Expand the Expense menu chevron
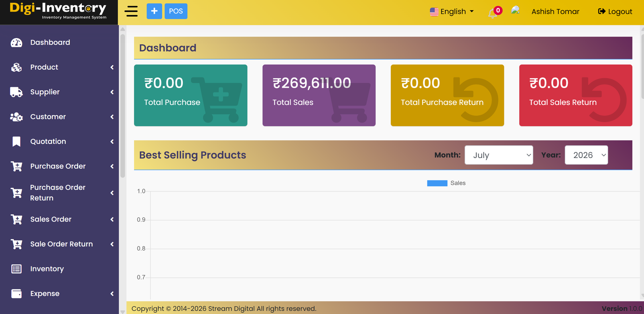The image size is (644, 314). pos(112,294)
